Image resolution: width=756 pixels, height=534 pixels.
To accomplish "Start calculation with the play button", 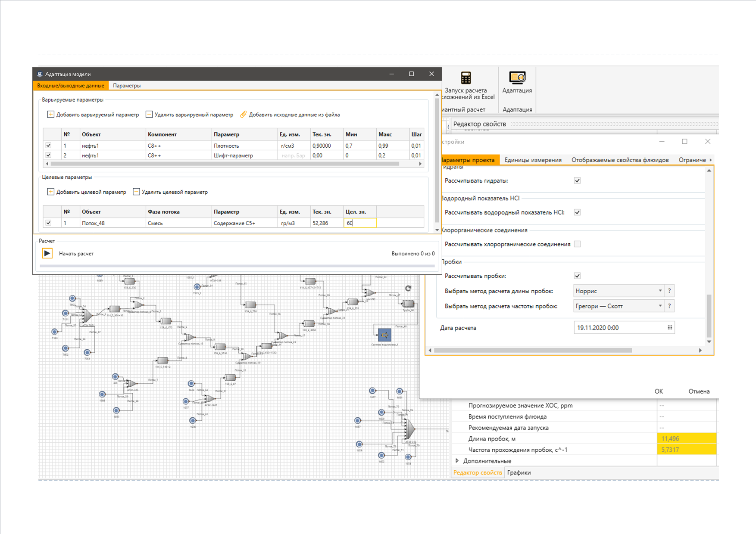I will click(x=47, y=253).
